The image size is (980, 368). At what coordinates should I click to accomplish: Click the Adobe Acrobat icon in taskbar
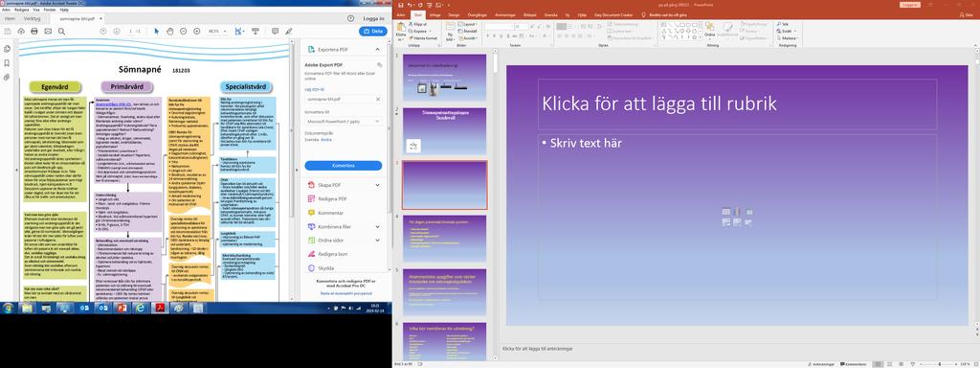[160, 308]
